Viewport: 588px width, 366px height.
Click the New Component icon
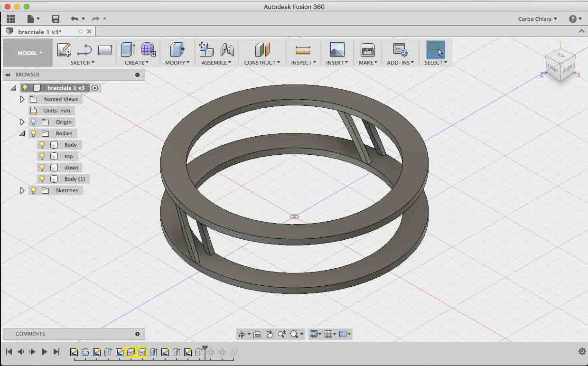206,49
